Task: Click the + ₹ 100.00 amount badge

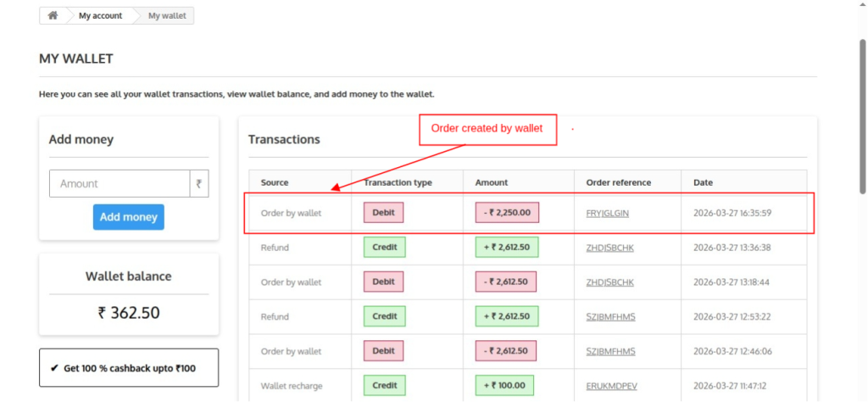Action: 504,386
